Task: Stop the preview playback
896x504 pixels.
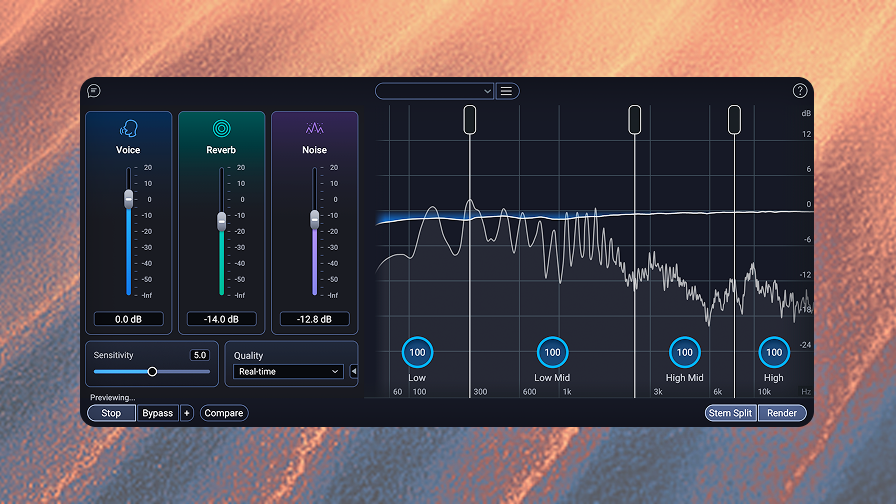Action: [111, 413]
